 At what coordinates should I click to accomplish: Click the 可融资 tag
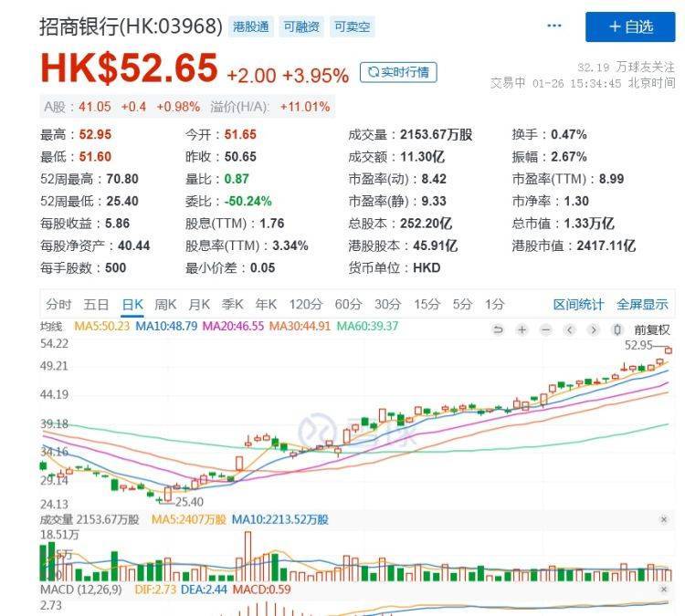(301, 27)
